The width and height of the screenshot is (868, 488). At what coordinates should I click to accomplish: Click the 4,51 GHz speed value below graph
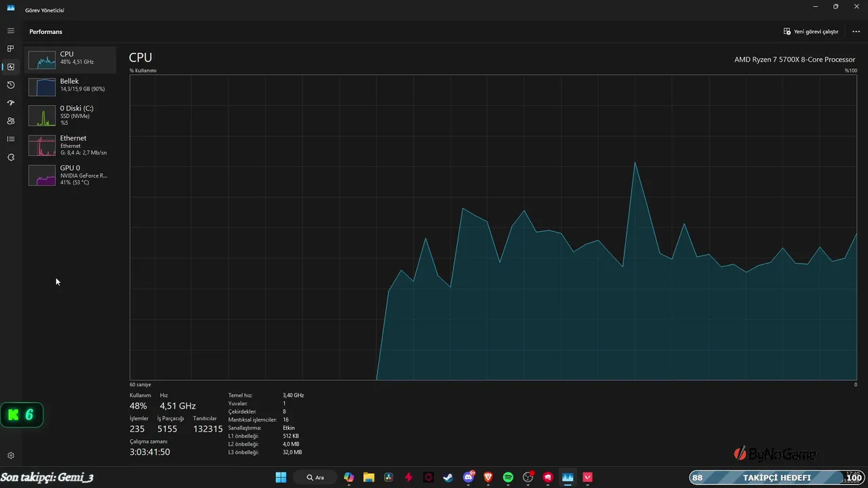(178, 406)
